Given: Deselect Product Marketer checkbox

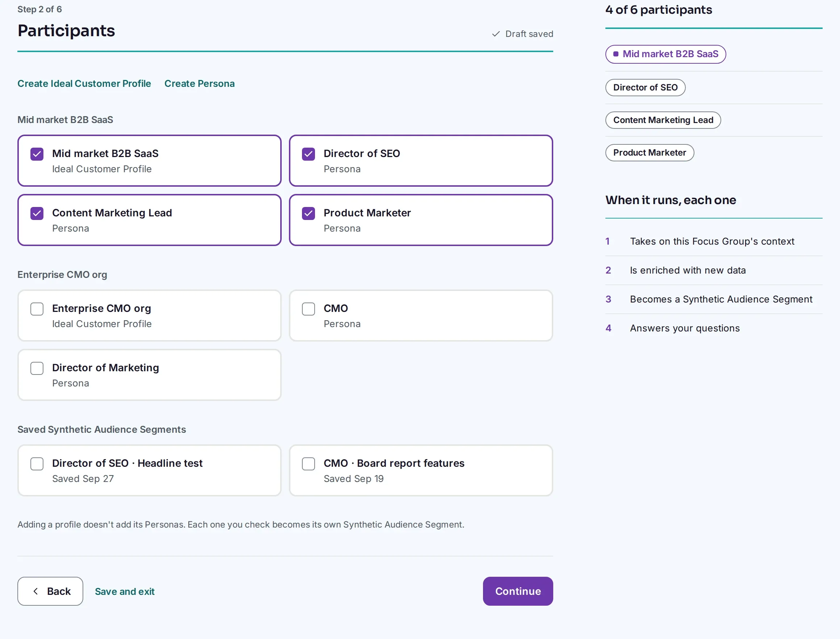Looking at the screenshot, I should tap(308, 213).
